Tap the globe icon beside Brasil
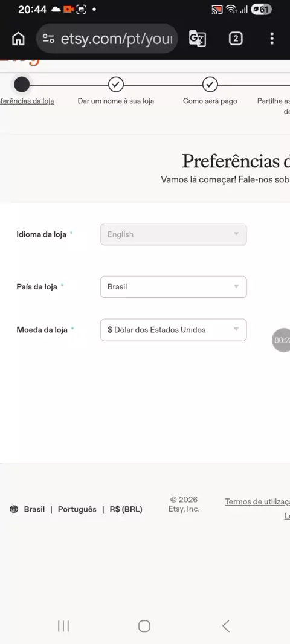Image resolution: width=290 pixels, height=644 pixels. point(14,509)
